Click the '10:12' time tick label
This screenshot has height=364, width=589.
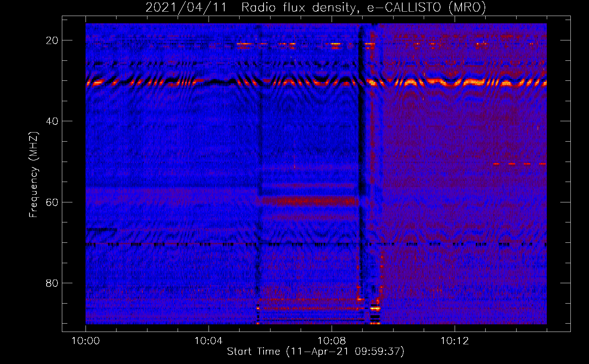[x=455, y=341]
